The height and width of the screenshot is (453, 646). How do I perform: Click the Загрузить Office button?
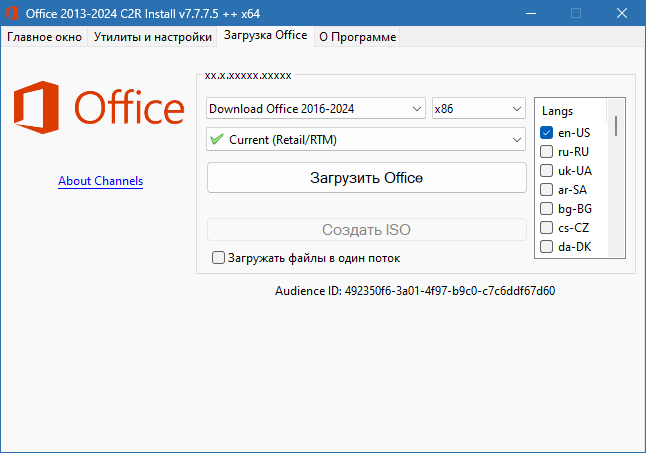click(x=367, y=177)
